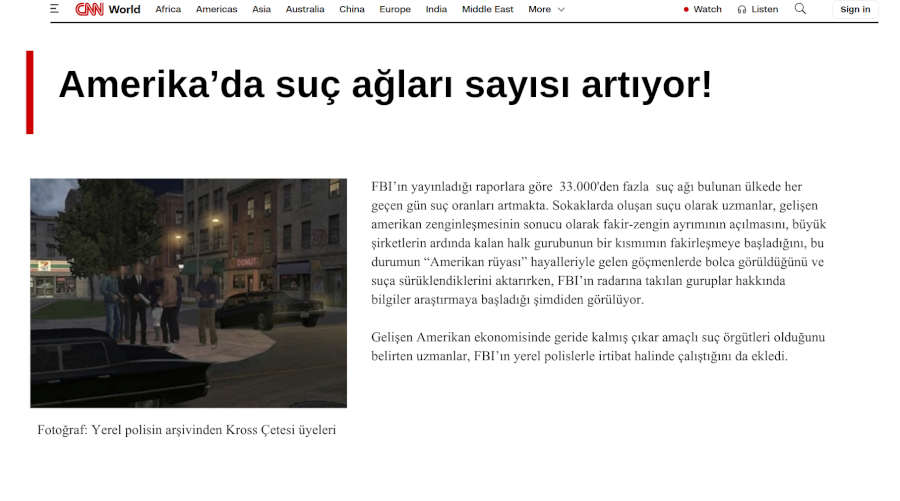Open the Europe section
The image size is (900, 501).
click(x=395, y=9)
